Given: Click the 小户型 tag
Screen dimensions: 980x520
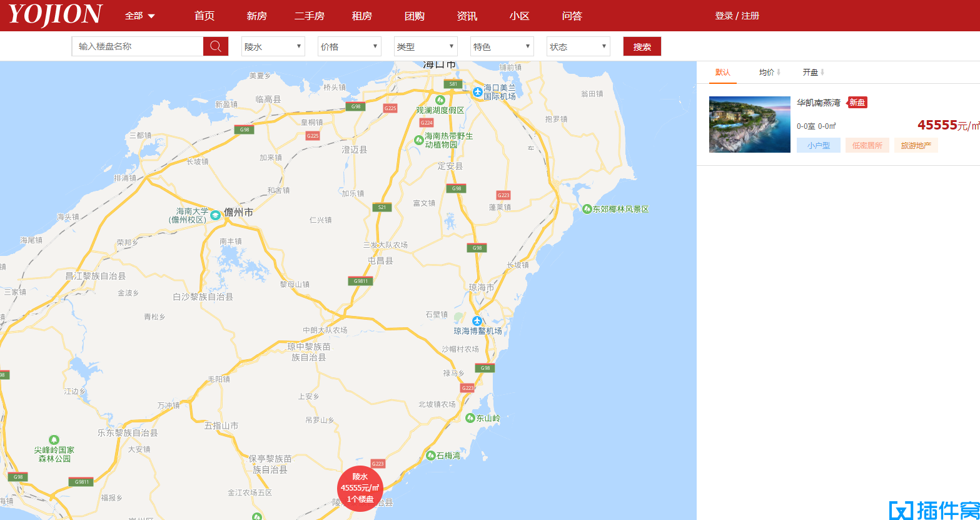Looking at the screenshot, I should coord(819,145).
